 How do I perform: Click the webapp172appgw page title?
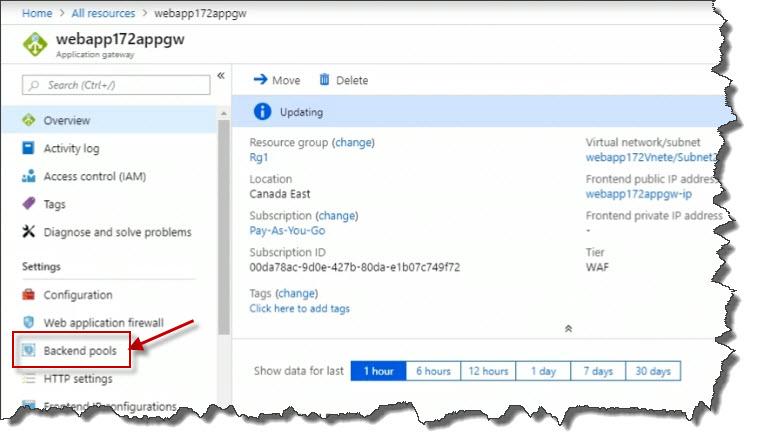coord(120,39)
